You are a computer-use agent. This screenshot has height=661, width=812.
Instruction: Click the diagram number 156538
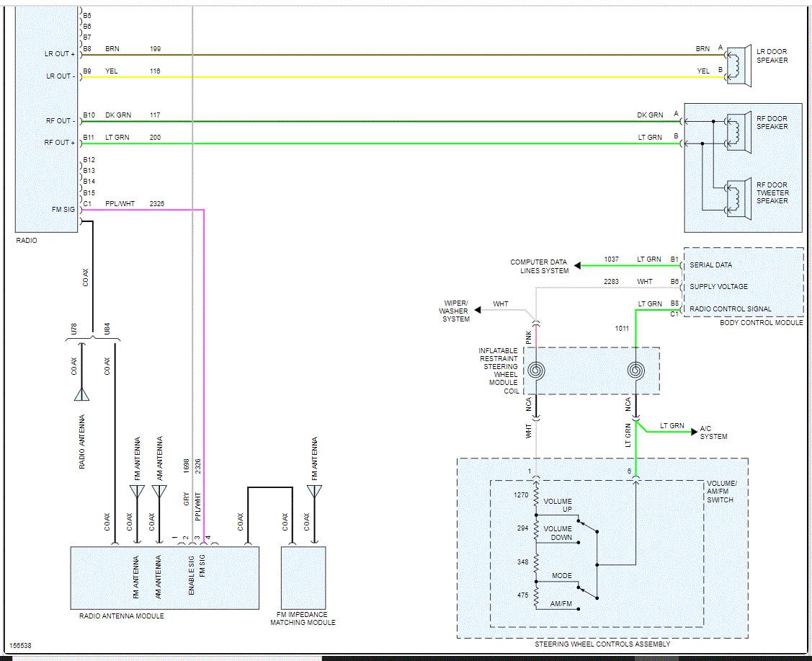19,646
